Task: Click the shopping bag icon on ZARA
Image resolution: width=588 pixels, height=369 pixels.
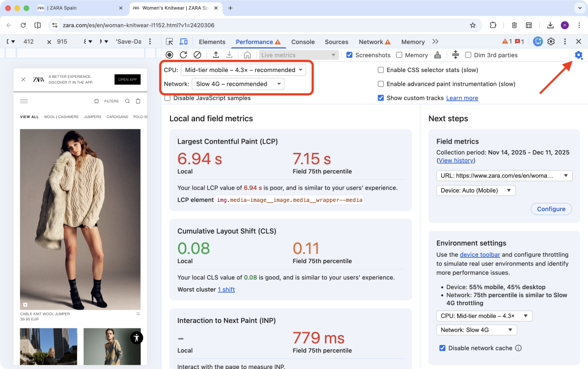Action: click(138, 101)
